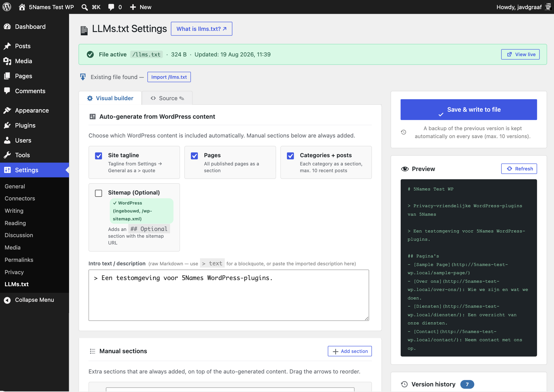This screenshot has height=392, width=554.
Task: Uncheck the Pages checkbox
Action: tap(194, 156)
